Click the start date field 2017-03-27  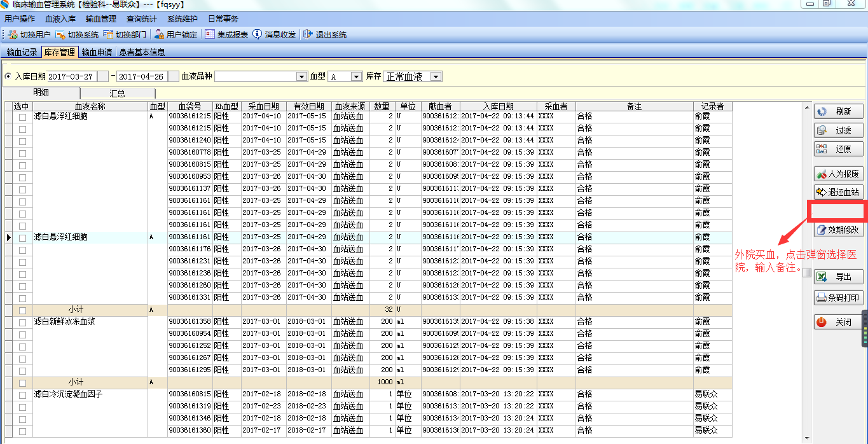pyautogui.click(x=72, y=76)
